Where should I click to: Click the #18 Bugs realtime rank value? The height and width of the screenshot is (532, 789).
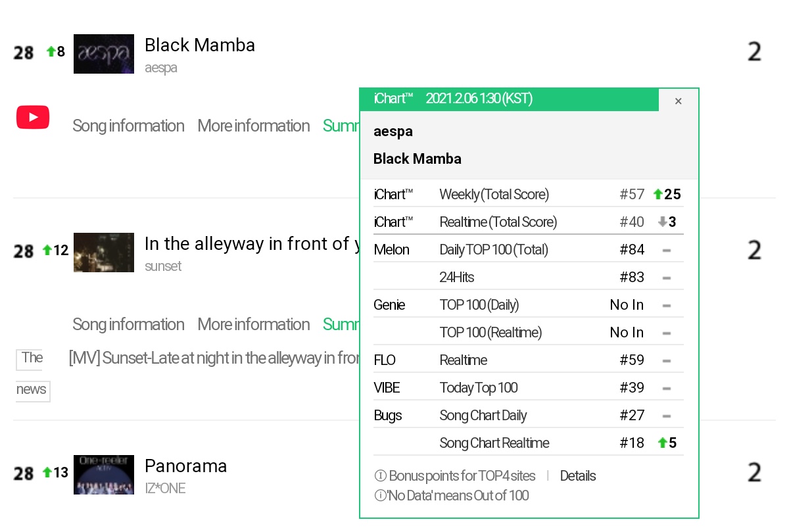632,443
